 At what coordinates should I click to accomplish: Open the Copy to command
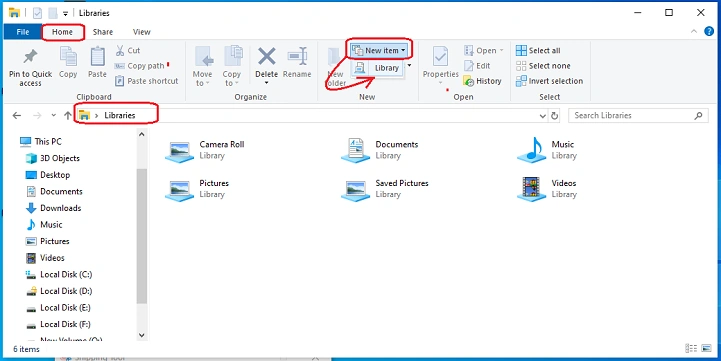click(232, 66)
